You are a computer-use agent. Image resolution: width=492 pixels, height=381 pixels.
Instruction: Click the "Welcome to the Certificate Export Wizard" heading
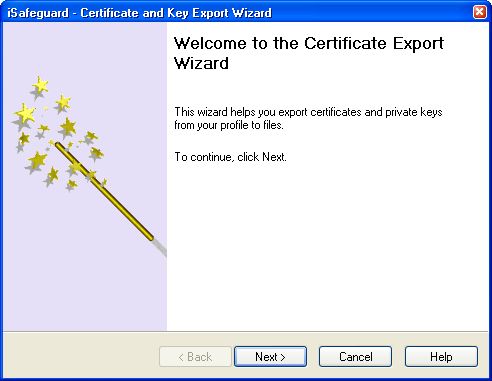coord(309,53)
